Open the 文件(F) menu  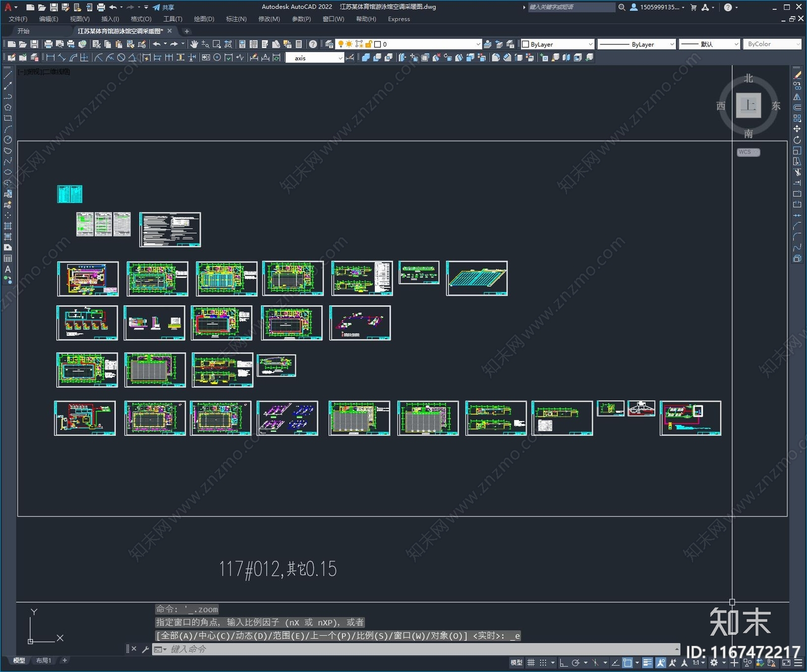18,19
